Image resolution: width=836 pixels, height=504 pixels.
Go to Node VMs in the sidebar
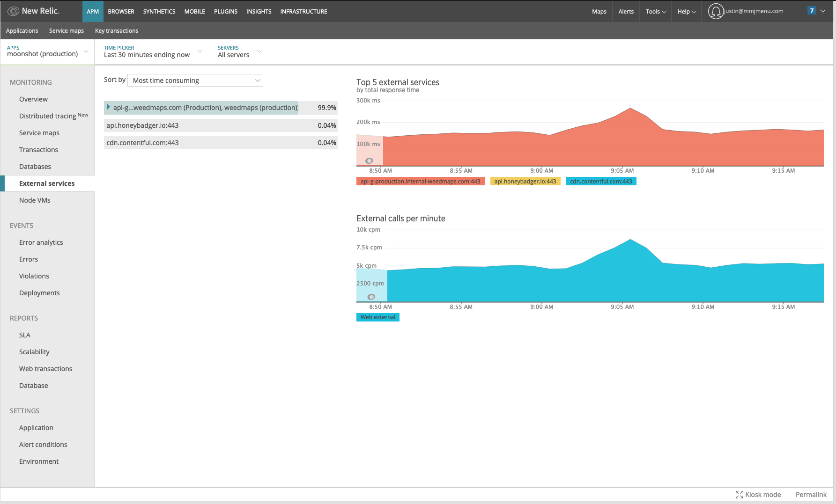[x=35, y=200]
